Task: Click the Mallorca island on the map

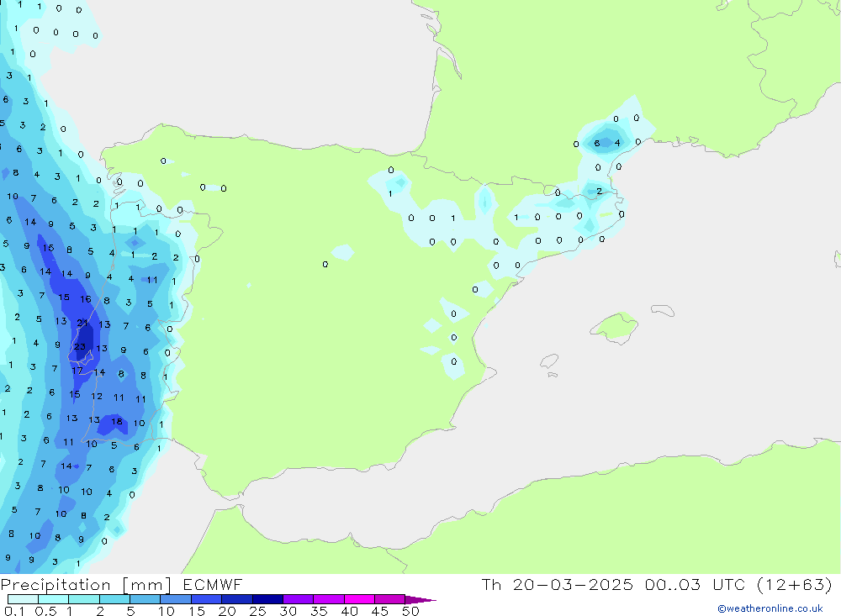Action: tap(616, 327)
